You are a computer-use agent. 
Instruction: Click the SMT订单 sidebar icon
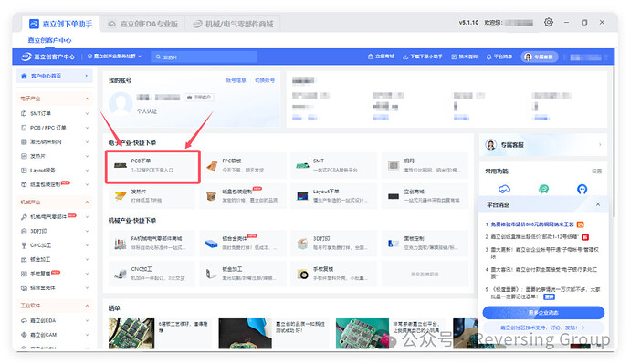pos(24,113)
